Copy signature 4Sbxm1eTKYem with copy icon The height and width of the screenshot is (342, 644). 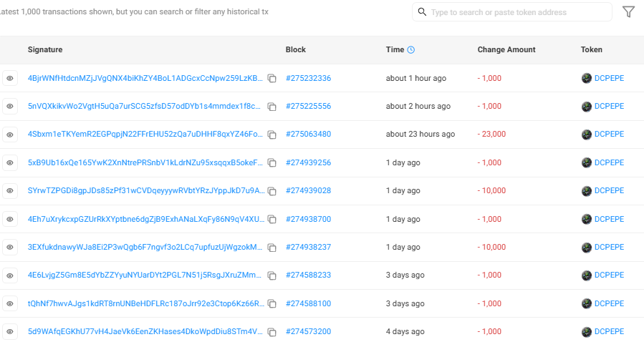click(x=272, y=135)
